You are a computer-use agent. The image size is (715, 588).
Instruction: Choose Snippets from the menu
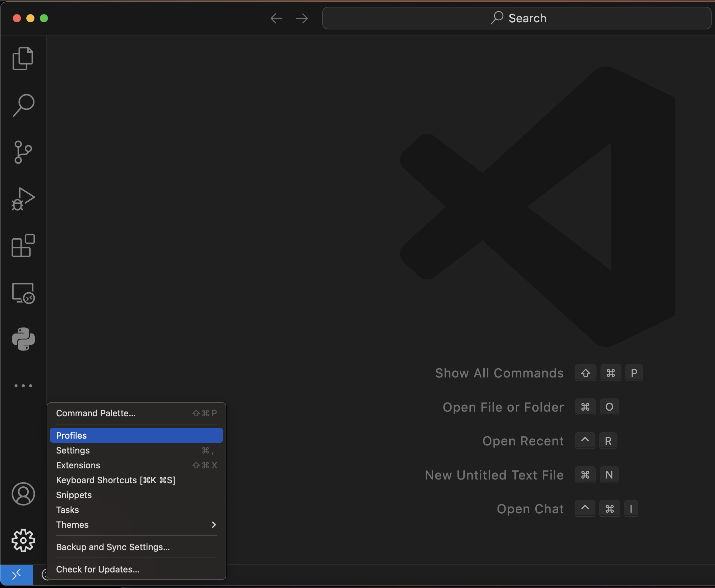click(x=74, y=495)
